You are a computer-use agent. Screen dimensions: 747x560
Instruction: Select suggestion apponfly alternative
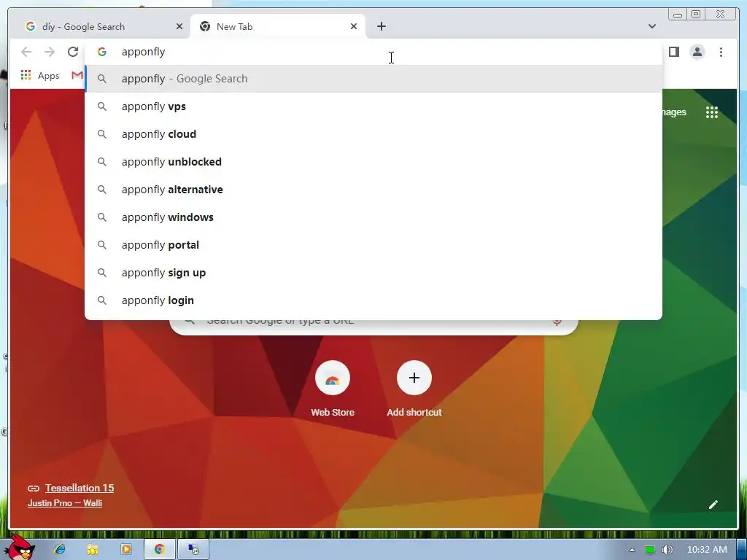(x=373, y=189)
